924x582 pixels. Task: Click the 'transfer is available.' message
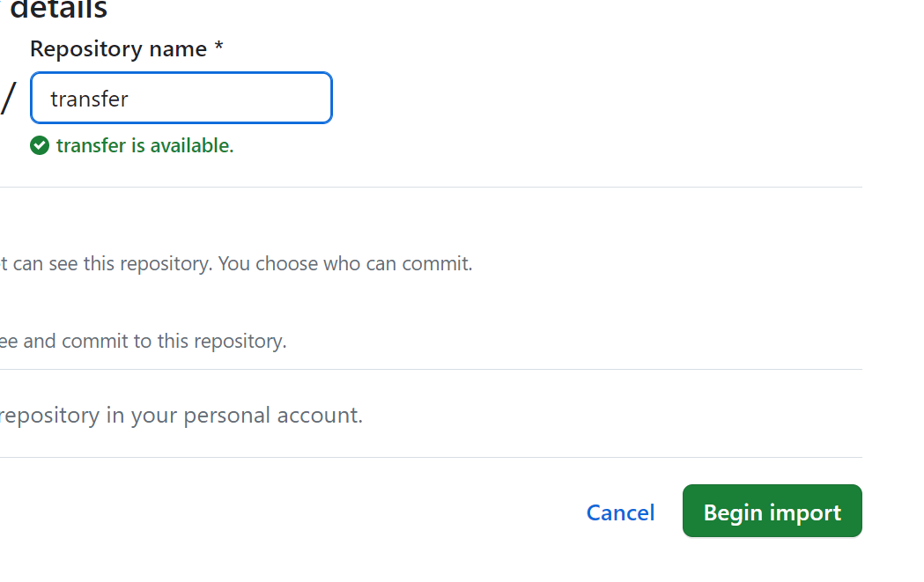tap(144, 145)
